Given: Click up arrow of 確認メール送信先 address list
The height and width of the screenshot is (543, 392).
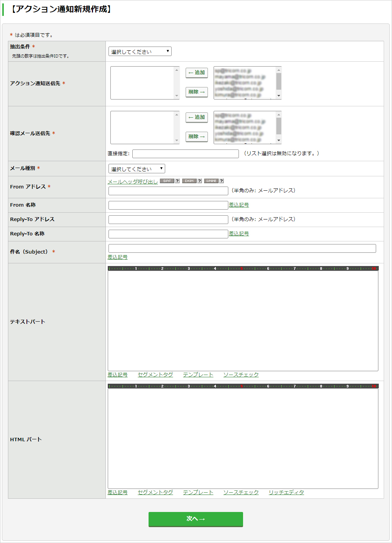Looking at the screenshot, I should pyautogui.click(x=279, y=115).
